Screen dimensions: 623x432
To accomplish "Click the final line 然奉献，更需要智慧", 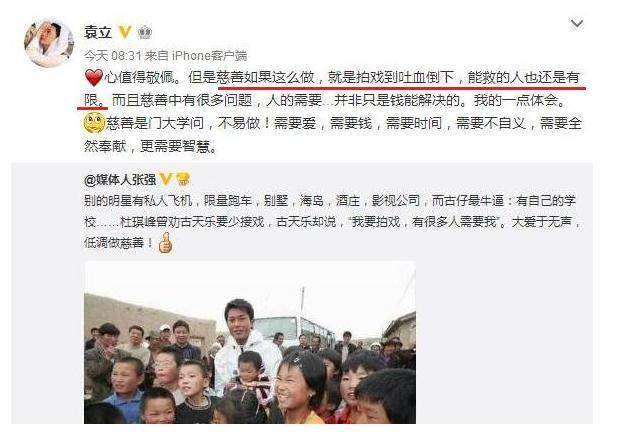I will pos(151,146).
